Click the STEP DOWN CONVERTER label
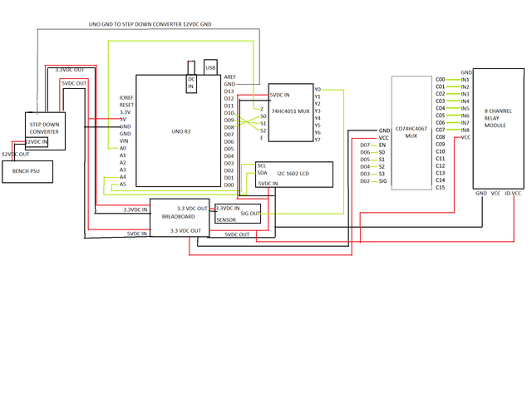Image resolution: width=532 pixels, height=399 pixels. coord(44,128)
